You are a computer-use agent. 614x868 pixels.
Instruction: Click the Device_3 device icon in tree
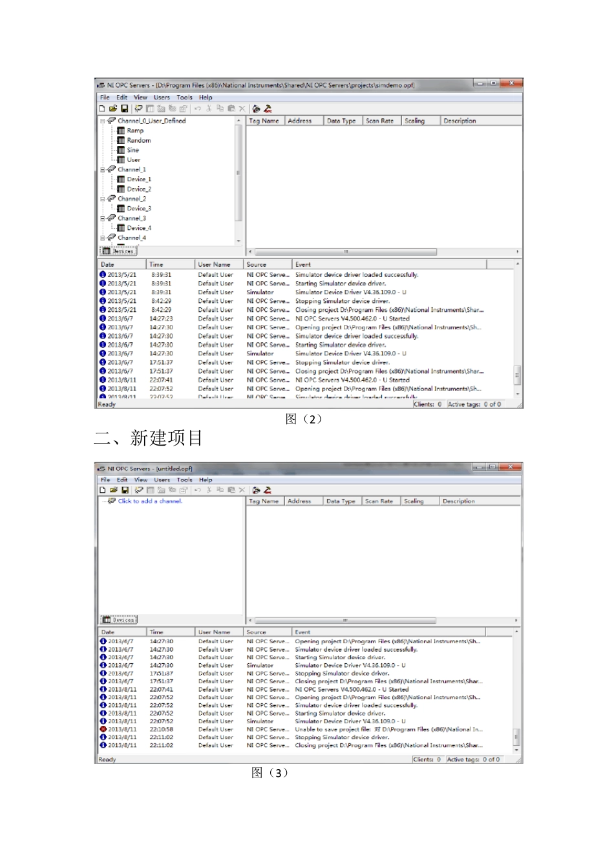point(121,209)
